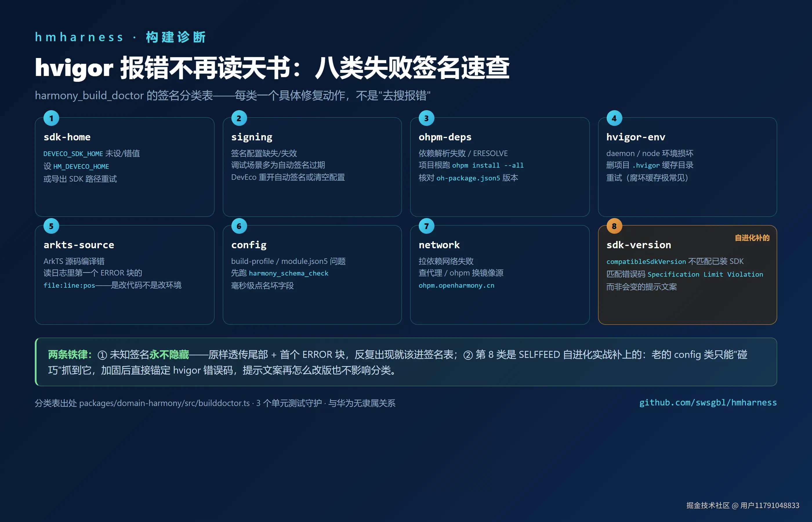Image resolution: width=812 pixels, height=522 pixels.
Task: Select the arkts-source card title
Action: point(79,245)
